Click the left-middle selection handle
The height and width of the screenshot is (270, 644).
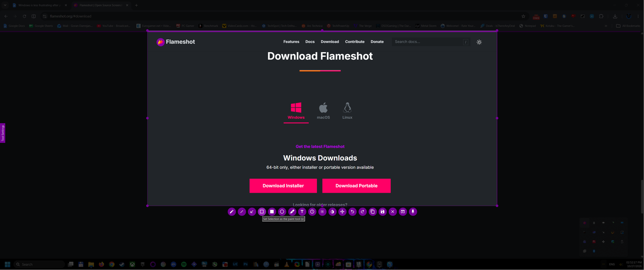click(148, 118)
